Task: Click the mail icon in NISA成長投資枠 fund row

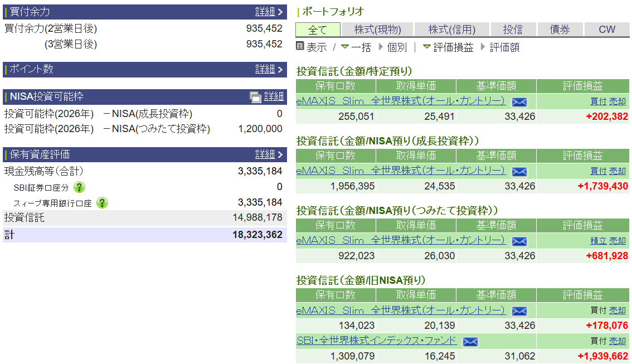Action: 519,172
